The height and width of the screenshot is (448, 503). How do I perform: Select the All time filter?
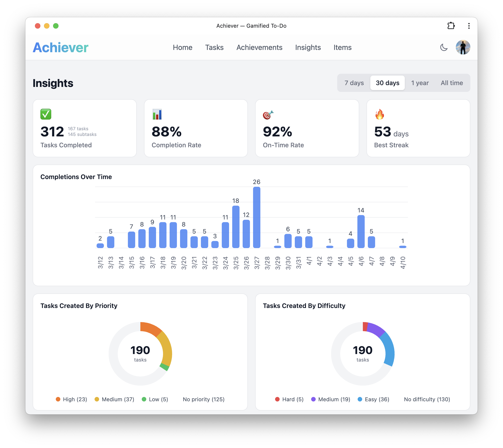pos(452,83)
